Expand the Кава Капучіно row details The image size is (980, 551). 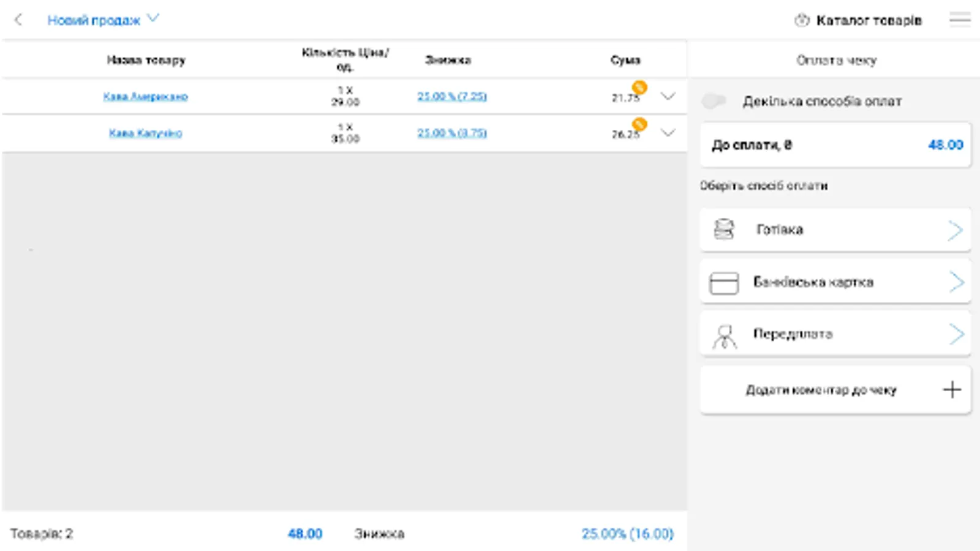[668, 133]
